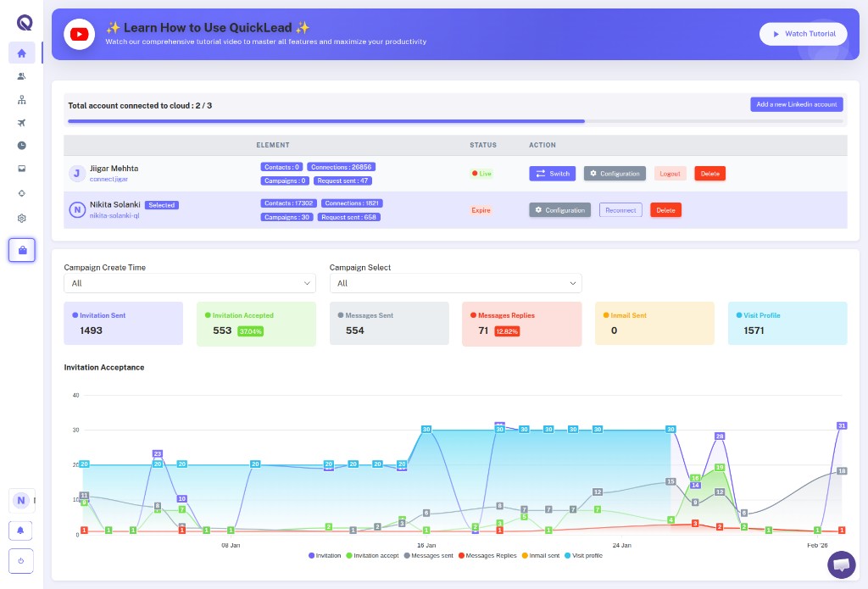
Task: Click the notification bell icon
Action: pyautogui.click(x=20, y=530)
